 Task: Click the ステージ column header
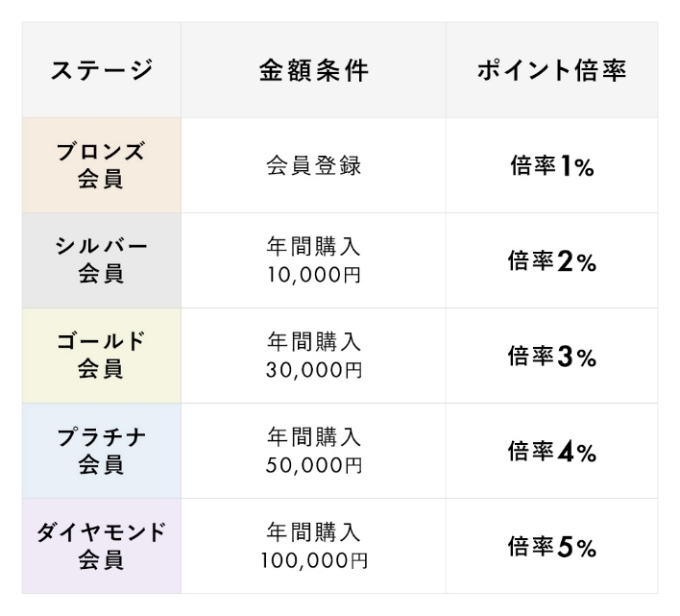[102, 70]
